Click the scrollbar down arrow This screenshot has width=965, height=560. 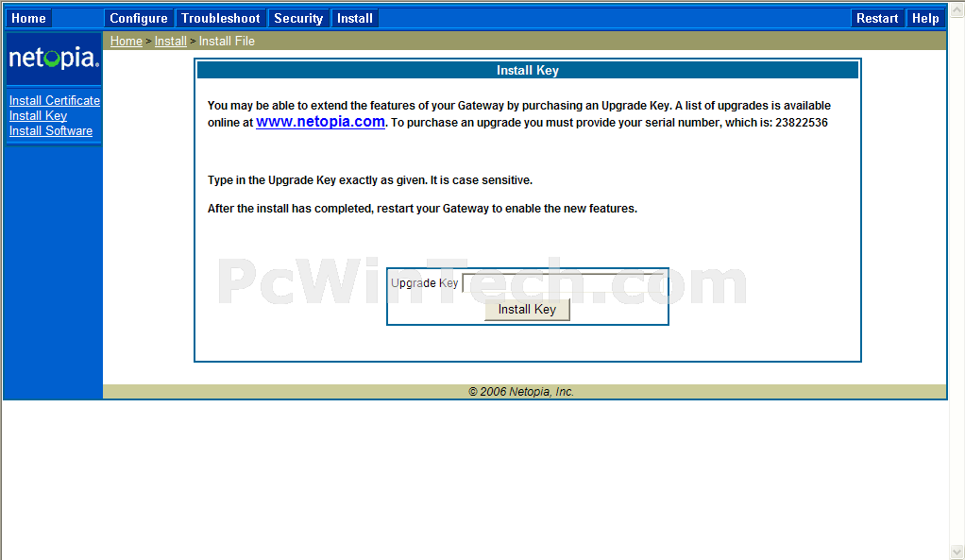pyautogui.click(x=957, y=552)
